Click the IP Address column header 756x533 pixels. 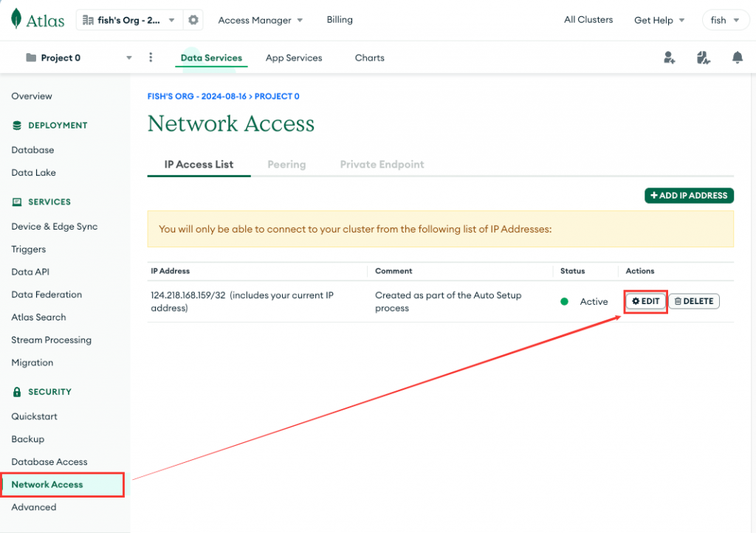click(171, 271)
